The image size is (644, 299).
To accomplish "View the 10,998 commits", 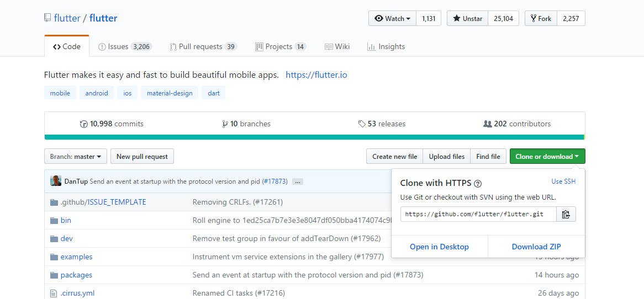I will point(112,124).
